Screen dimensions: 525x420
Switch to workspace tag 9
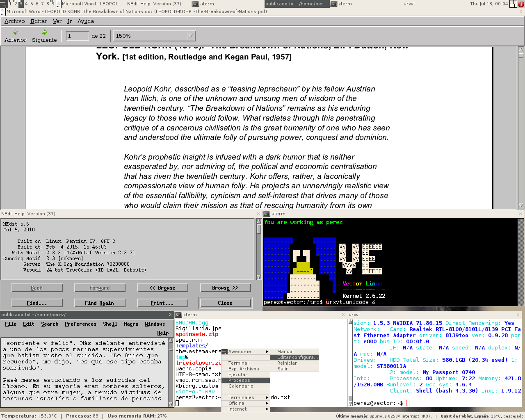tap(53, 4)
